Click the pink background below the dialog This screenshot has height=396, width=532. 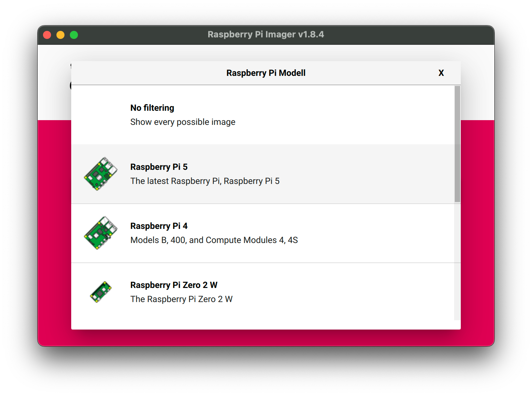tap(266, 338)
